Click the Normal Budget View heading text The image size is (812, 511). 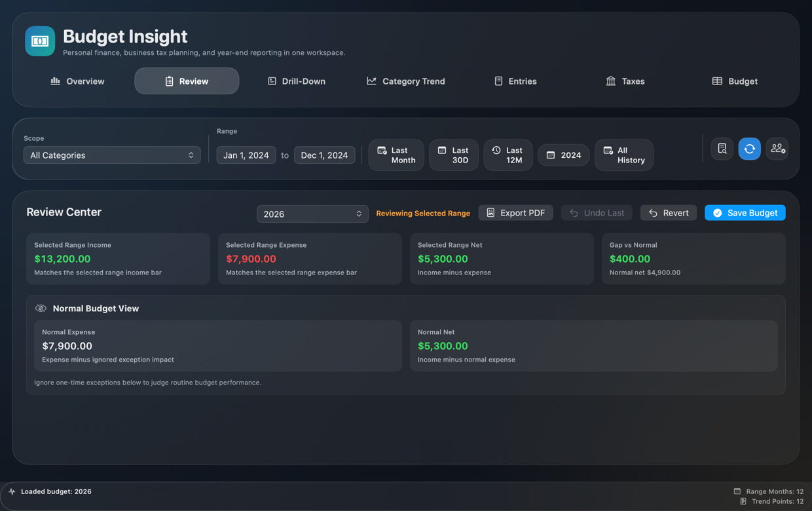[96, 309]
